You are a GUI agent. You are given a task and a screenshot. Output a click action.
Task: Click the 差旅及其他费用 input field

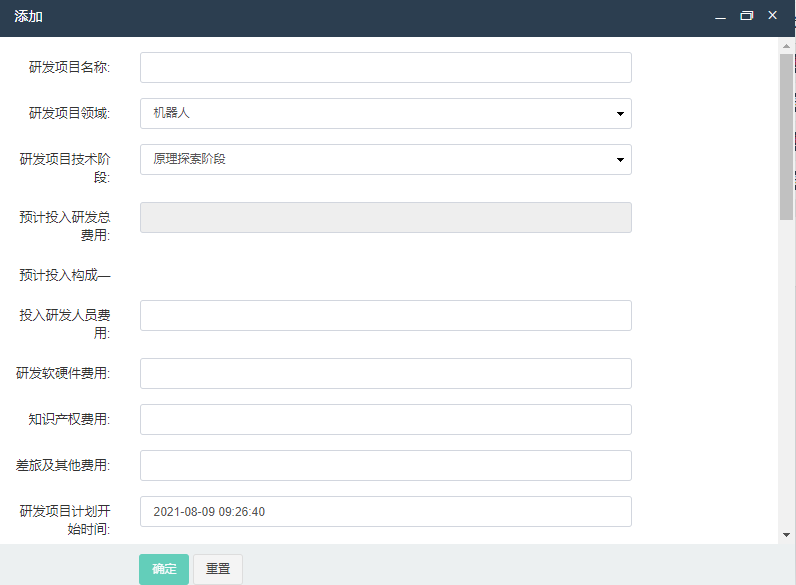386,466
